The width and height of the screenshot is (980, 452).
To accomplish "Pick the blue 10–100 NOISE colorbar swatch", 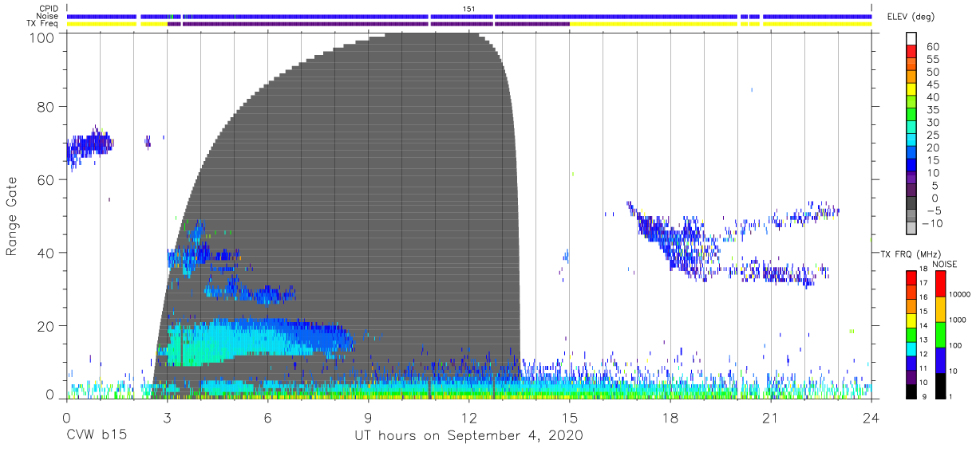I will click(940, 360).
